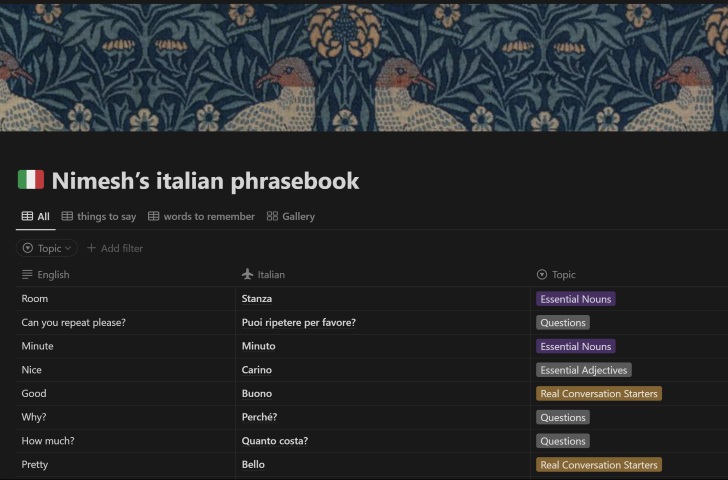Open the Can you repeat please? entry
728x480 pixels.
[x=73, y=322]
